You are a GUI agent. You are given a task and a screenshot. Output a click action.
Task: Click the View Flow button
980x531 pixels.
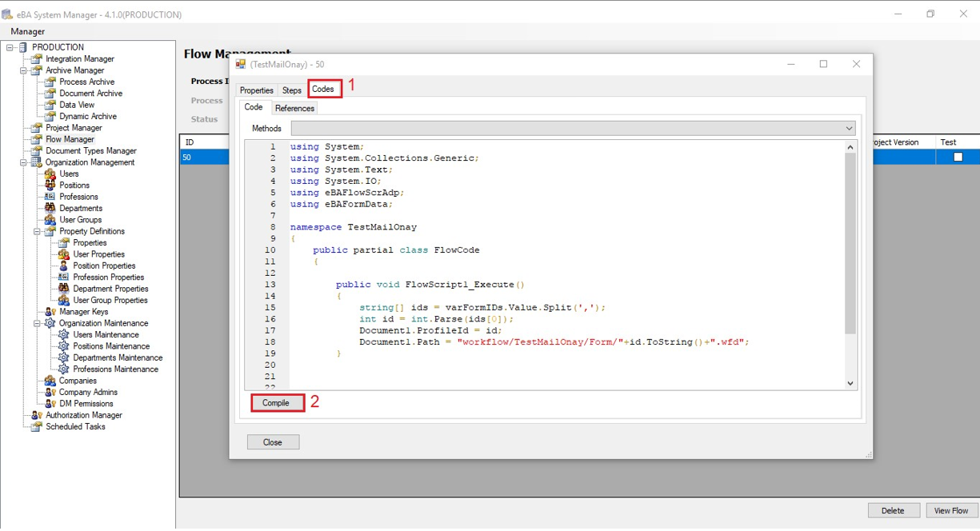(950, 510)
